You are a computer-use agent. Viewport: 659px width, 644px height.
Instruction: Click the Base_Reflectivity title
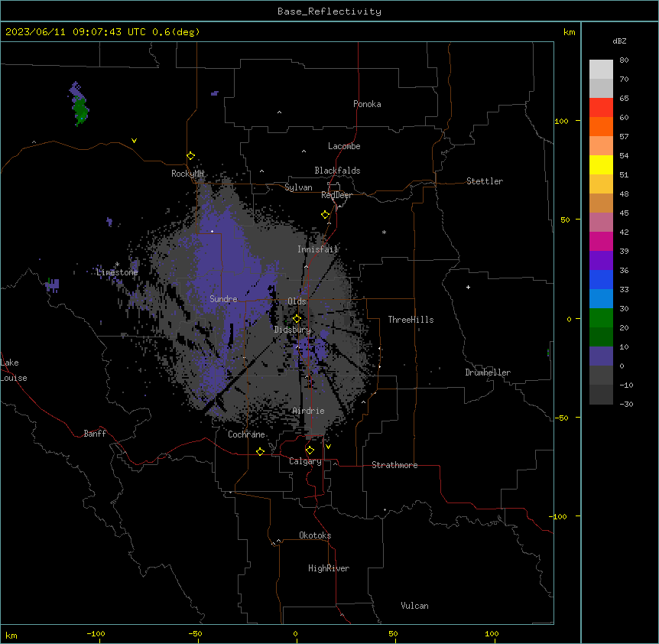329,11
